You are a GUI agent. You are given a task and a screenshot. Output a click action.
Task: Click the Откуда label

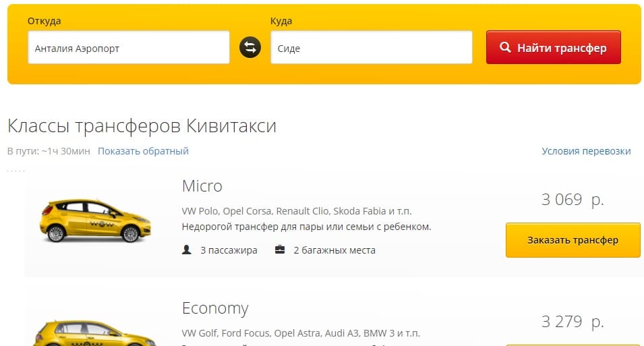click(44, 21)
